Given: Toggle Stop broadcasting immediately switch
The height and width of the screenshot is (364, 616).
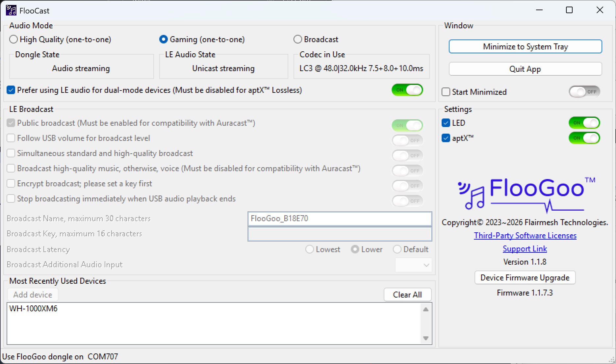Looking at the screenshot, I should coord(407,201).
